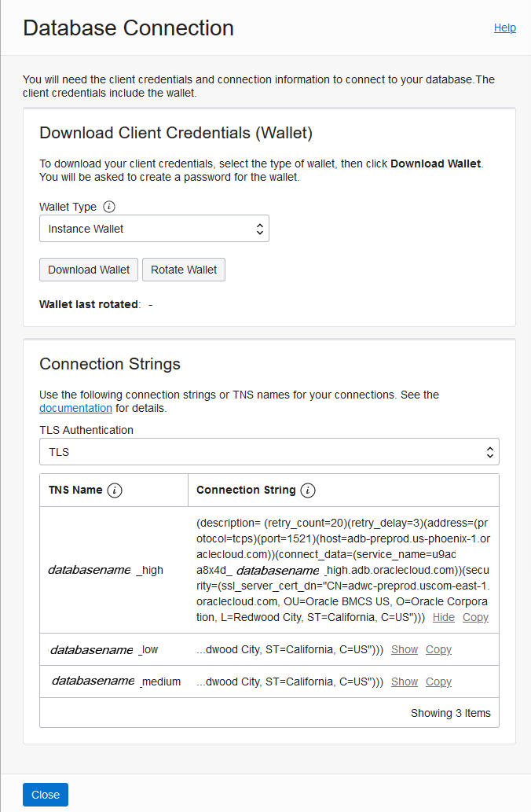
Task: Open the Help link
Action: click(504, 28)
